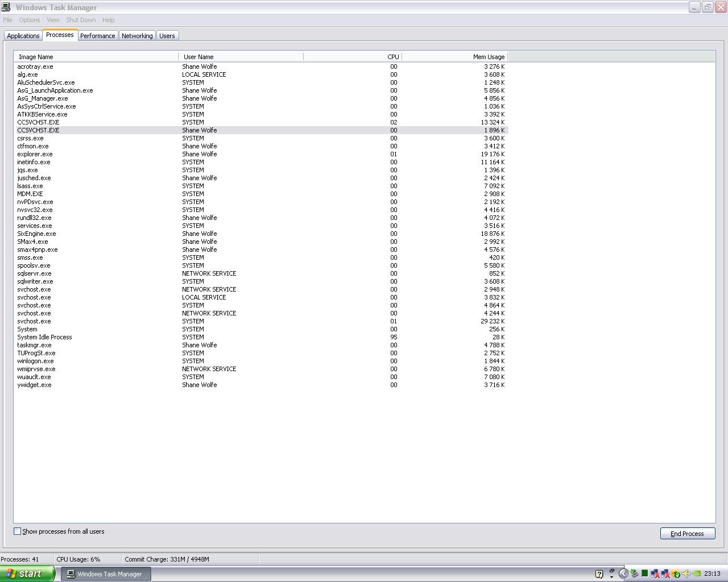Select AsG_LaunchApplication.exe process

(261, 90)
